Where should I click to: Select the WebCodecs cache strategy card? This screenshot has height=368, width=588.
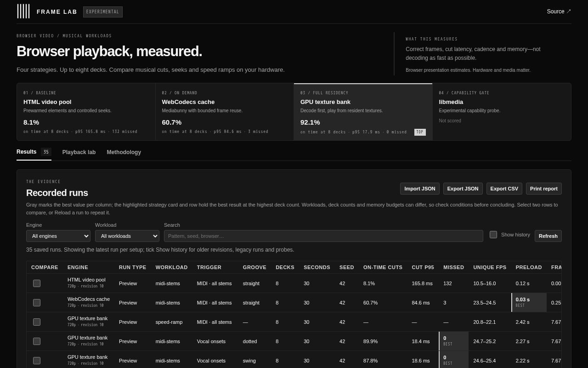225,112
